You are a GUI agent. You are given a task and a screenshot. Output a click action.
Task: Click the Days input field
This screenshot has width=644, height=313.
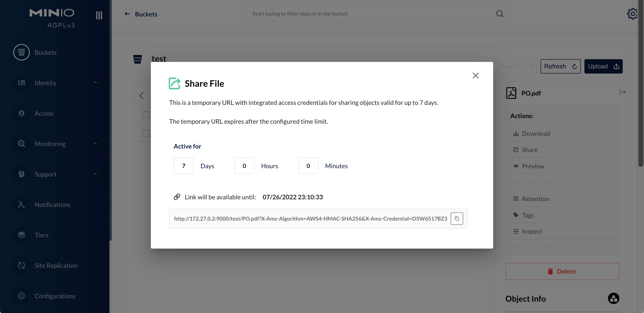click(x=184, y=166)
